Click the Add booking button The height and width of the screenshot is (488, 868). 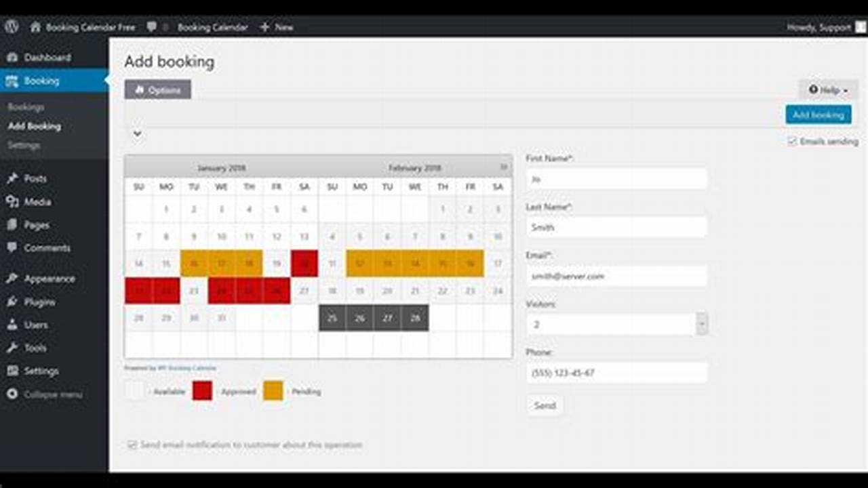[x=818, y=115]
